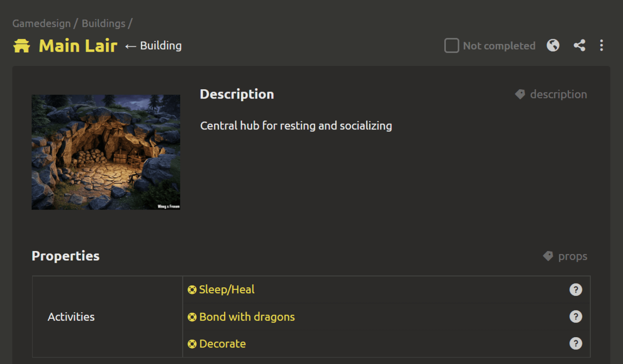Open the globe publish settings icon
This screenshot has height=364, width=623.
click(x=553, y=45)
